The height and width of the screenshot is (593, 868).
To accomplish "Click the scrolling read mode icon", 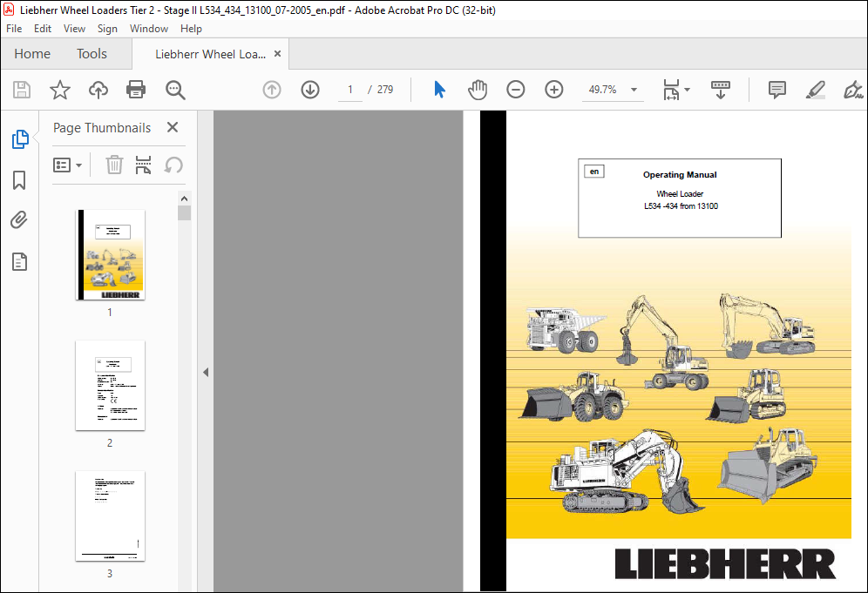I will click(720, 90).
